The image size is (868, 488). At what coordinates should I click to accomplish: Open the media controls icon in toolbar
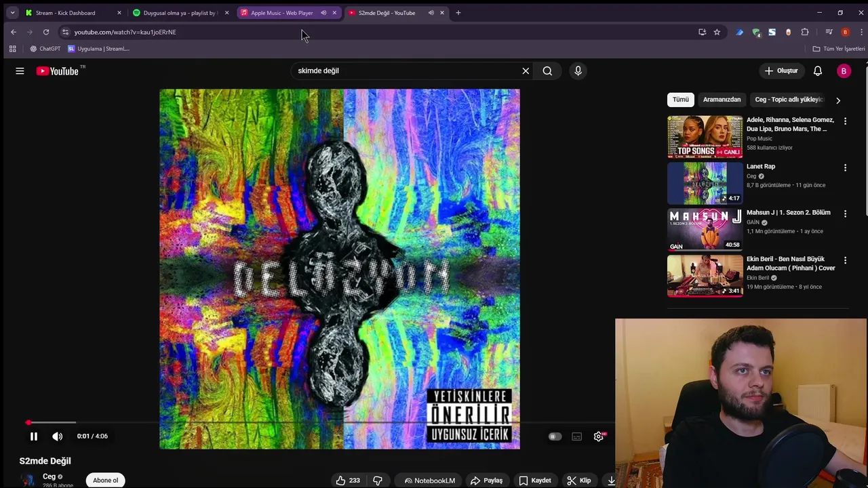[829, 32]
